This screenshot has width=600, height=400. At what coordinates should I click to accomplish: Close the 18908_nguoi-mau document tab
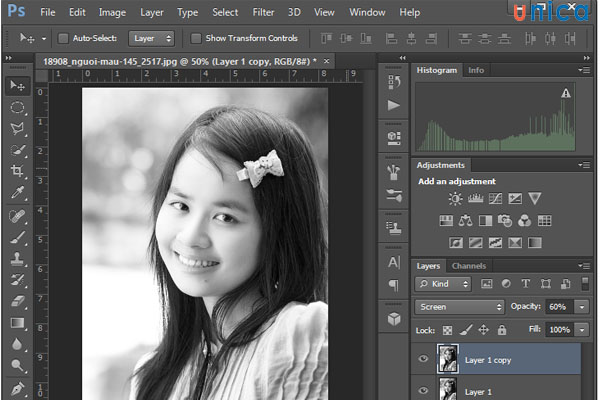[x=326, y=61]
